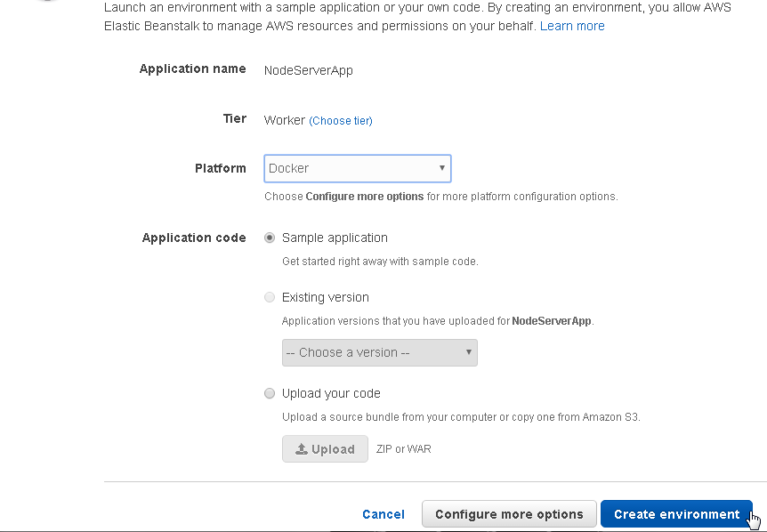Click Configure more options button

coord(509,514)
